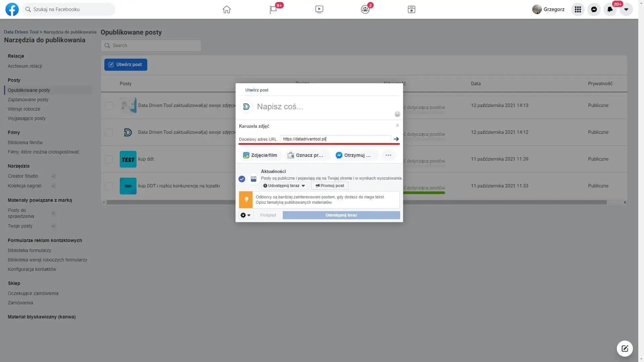The height and width of the screenshot is (362, 644).
Task: Open Wygasające posty in sidebar
Action: click(x=26, y=118)
